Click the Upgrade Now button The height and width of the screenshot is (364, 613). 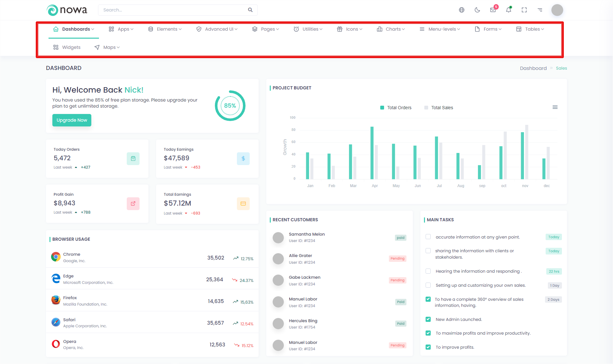[72, 120]
